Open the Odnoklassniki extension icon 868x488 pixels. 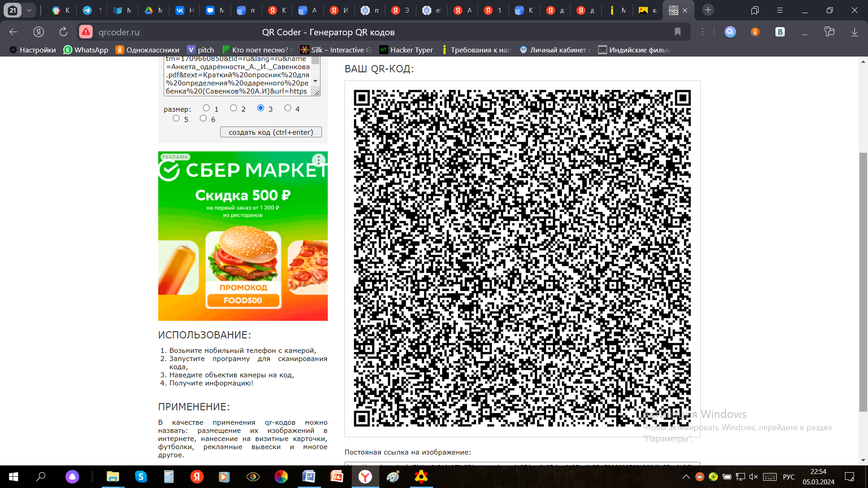(755, 32)
